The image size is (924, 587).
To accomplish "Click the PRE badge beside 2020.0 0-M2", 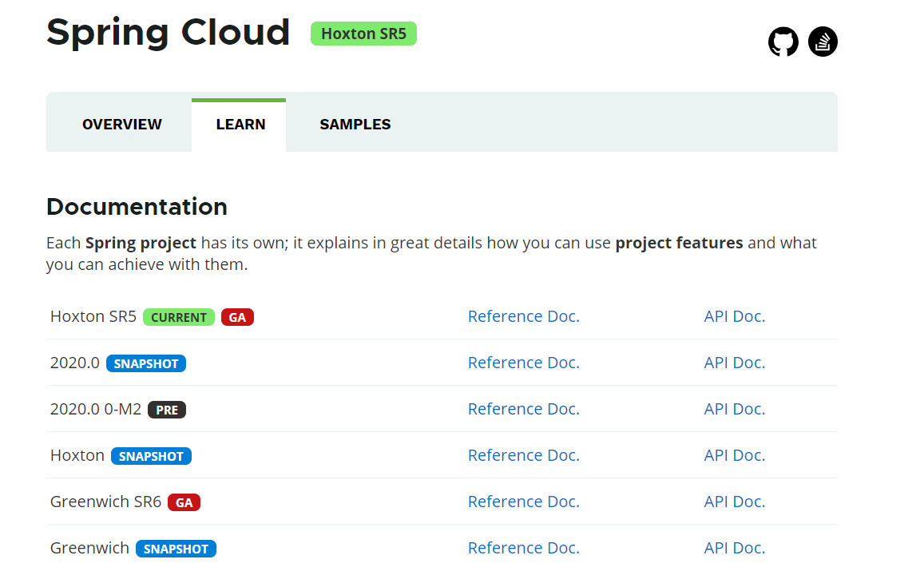I will click(167, 410).
